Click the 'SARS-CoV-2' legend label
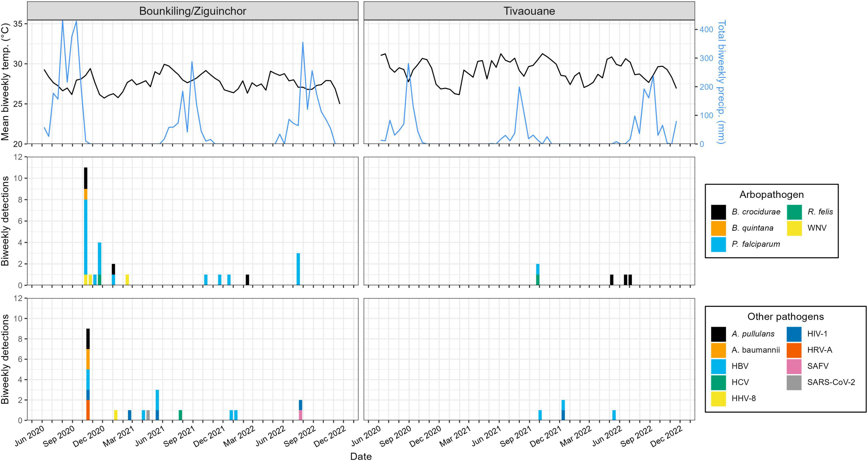Screen dimensions: 868x461 pyautogui.click(x=831, y=383)
